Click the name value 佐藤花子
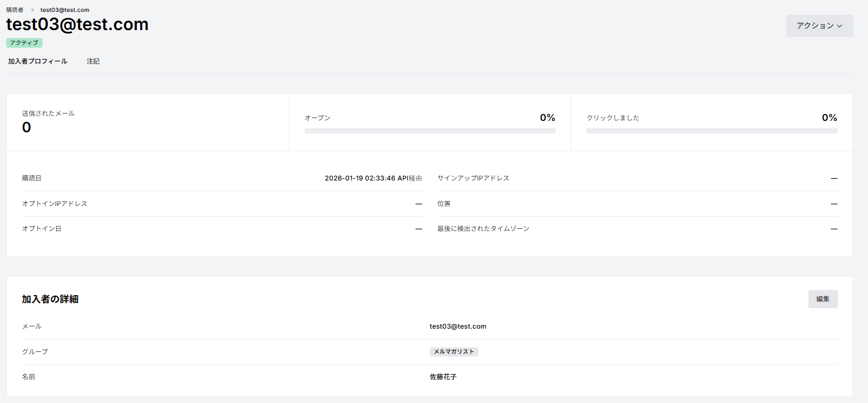 [x=443, y=377]
